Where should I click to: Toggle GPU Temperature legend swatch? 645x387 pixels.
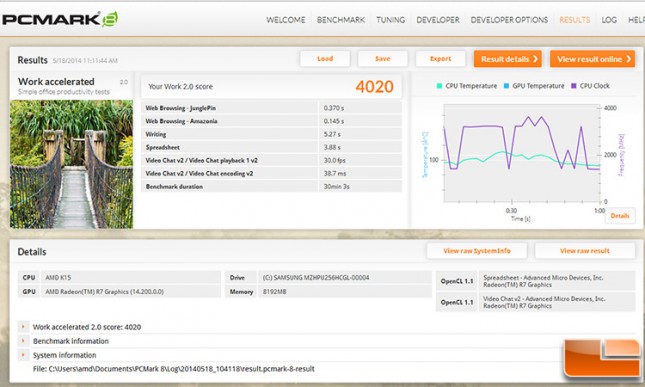click(506, 86)
